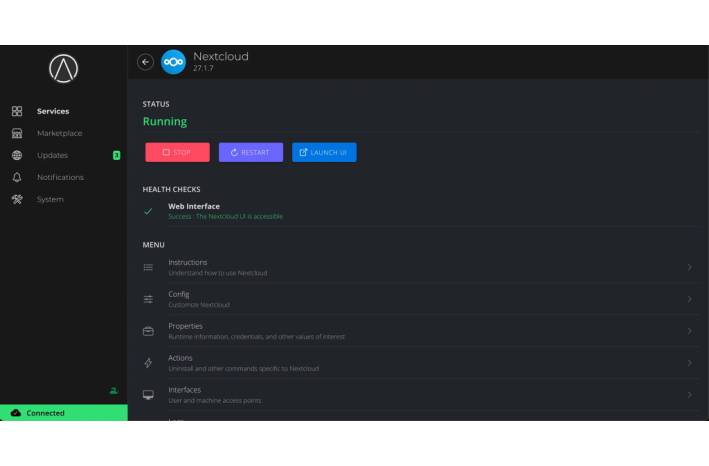Image resolution: width=709 pixels, height=466 pixels.
Task: Click the Services grid icon in sidebar
Action: [x=17, y=111]
